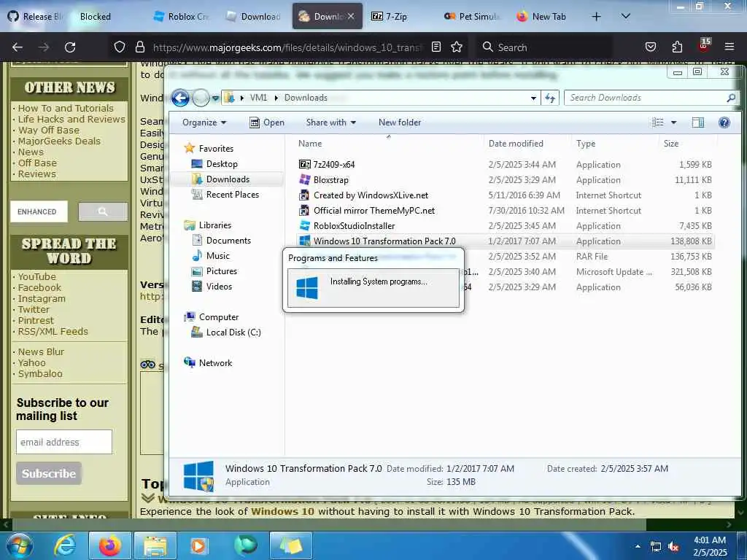
Task: Switch to the Pet Simulator browser tab
Action: [472, 17]
